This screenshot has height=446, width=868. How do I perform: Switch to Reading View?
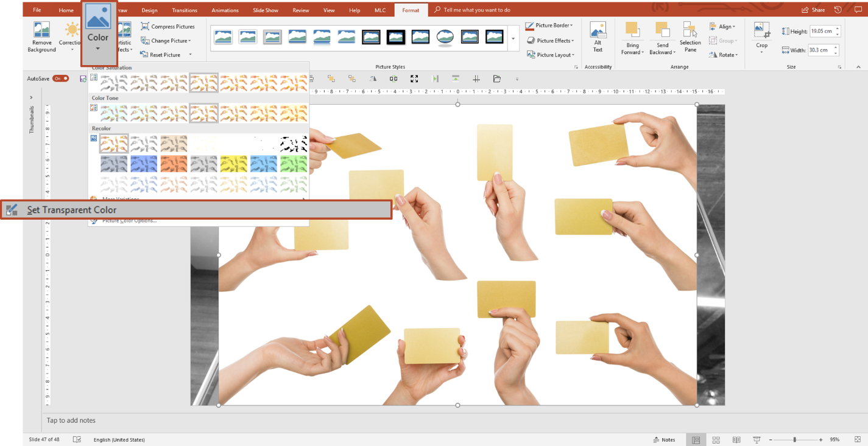coord(736,439)
